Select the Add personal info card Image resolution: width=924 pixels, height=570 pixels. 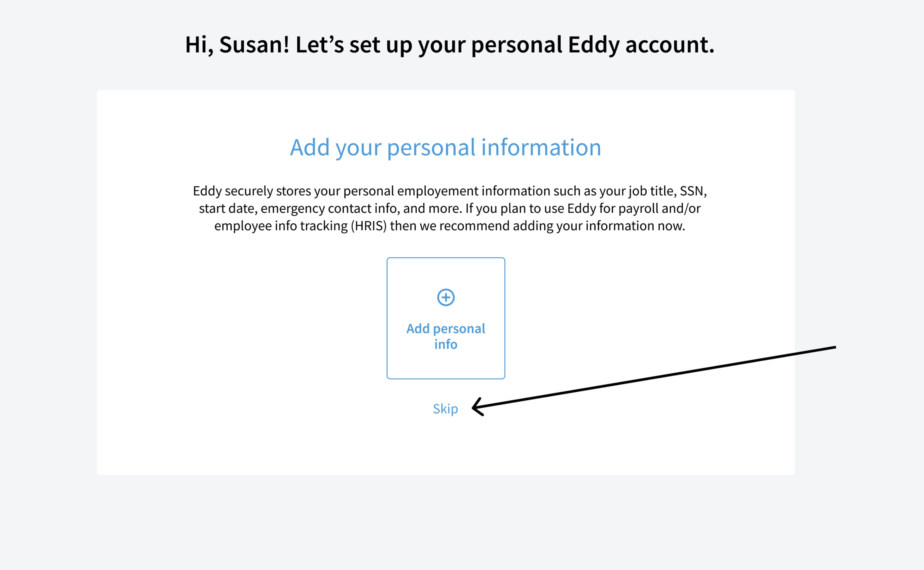coord(446,318)
